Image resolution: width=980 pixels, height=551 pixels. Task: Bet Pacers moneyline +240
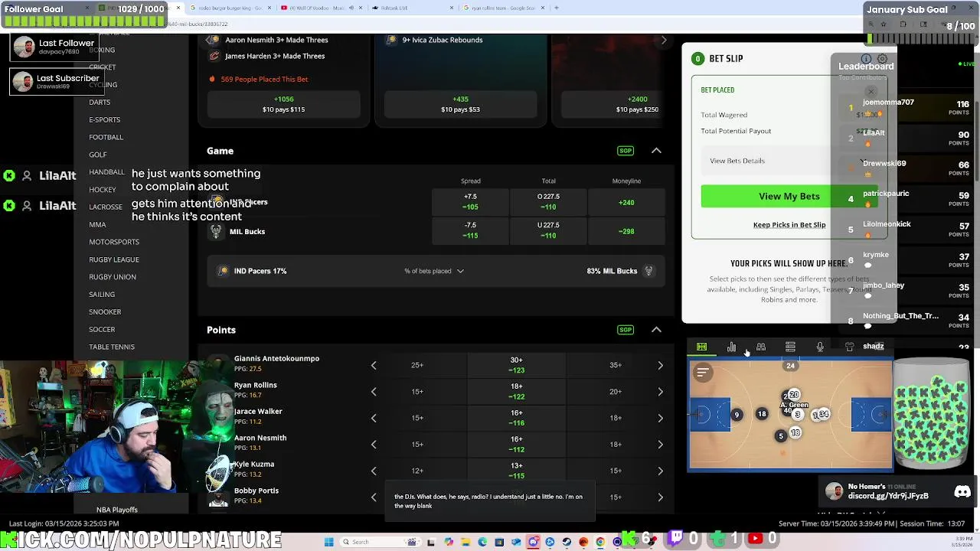pyautogui.click(x=626, y=202)
